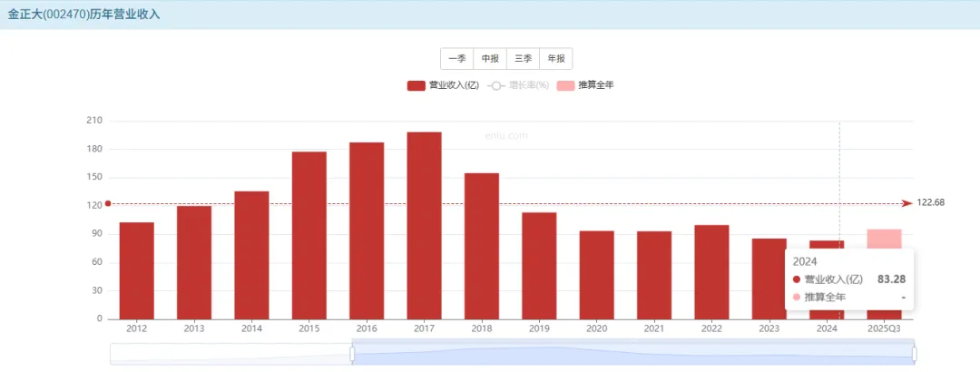
Task: Click the 2019 revenue bar
Action: (539, 266)
